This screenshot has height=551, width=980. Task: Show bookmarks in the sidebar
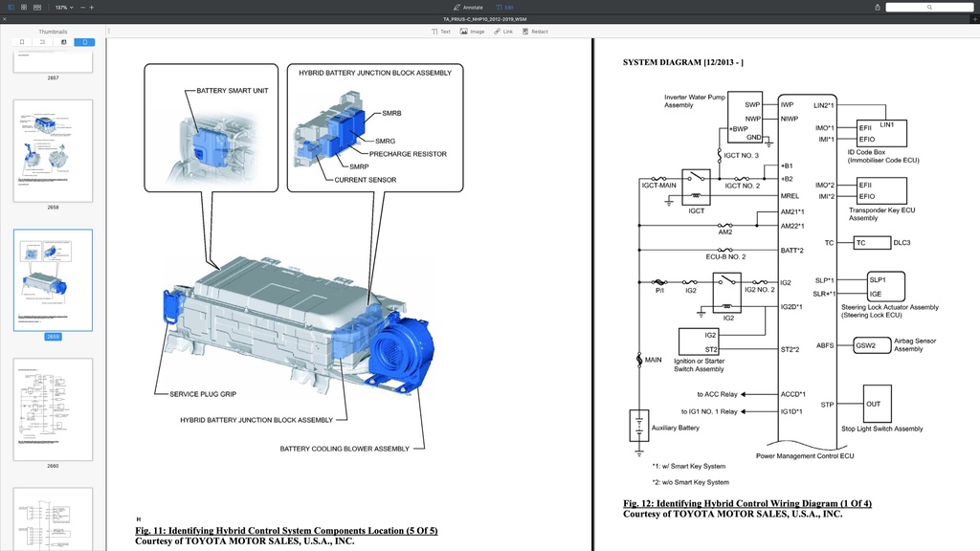[22, 42]
